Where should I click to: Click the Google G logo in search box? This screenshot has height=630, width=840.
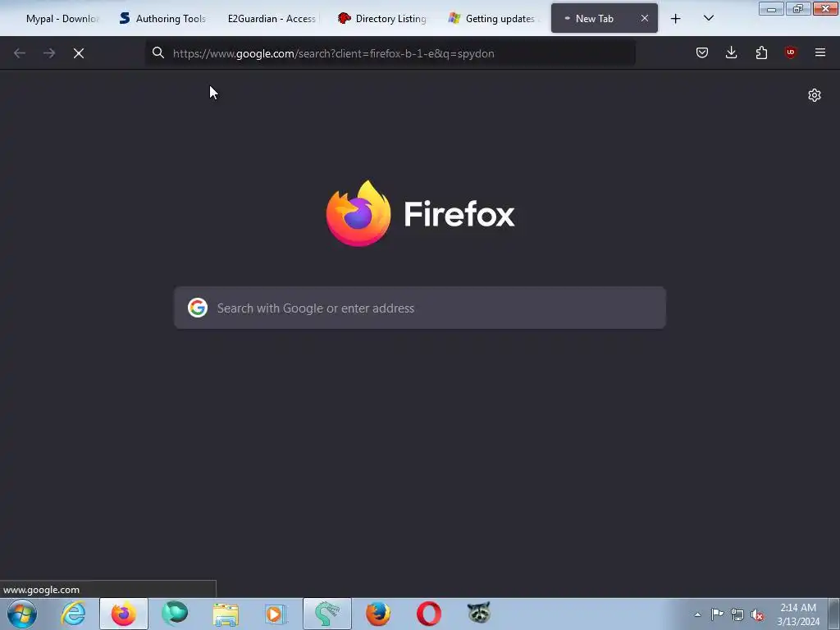(x=198, y=308)
